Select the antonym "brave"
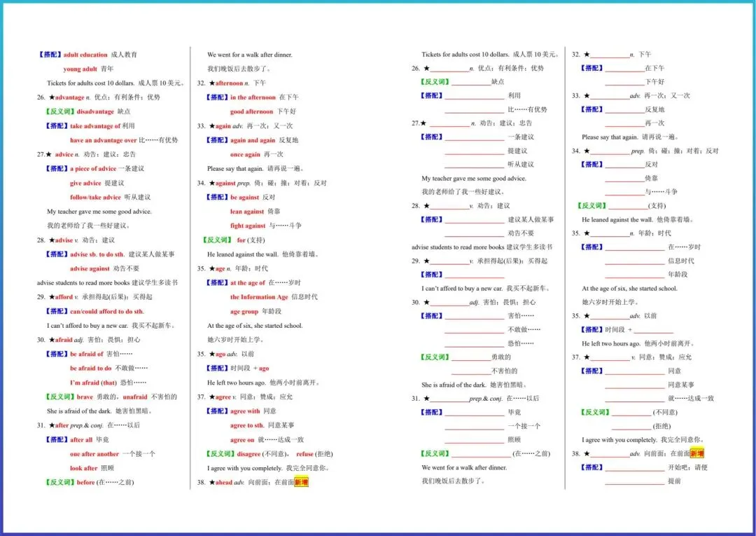Image resolution: width=756 pixels, height=536 pixels. (x=85, y=397)
